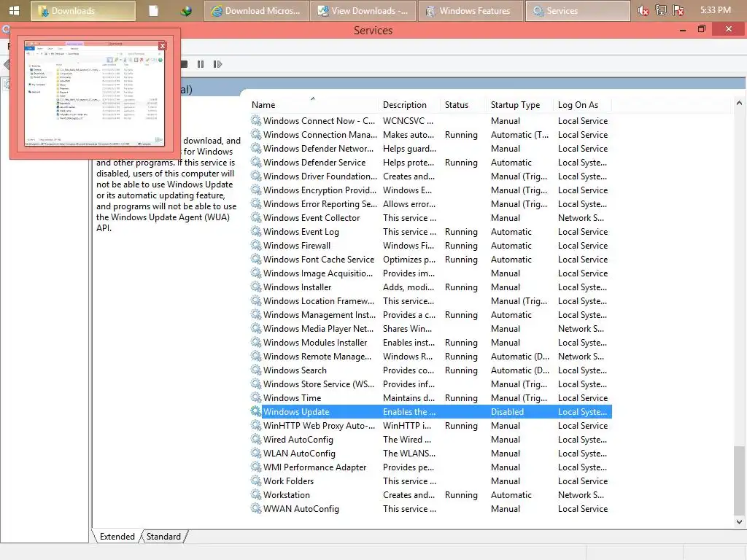Click gear icon beside Windows Defender Service

coord(256,163)
